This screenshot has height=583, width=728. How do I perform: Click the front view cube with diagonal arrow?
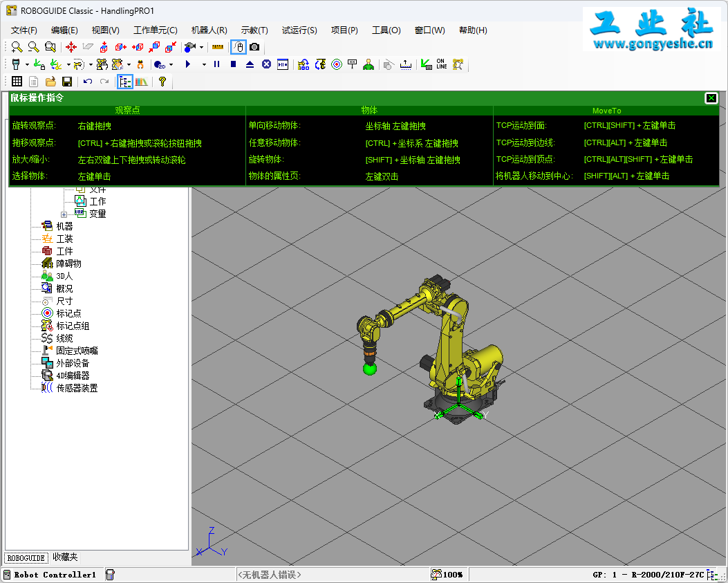[x=154, y=47]
